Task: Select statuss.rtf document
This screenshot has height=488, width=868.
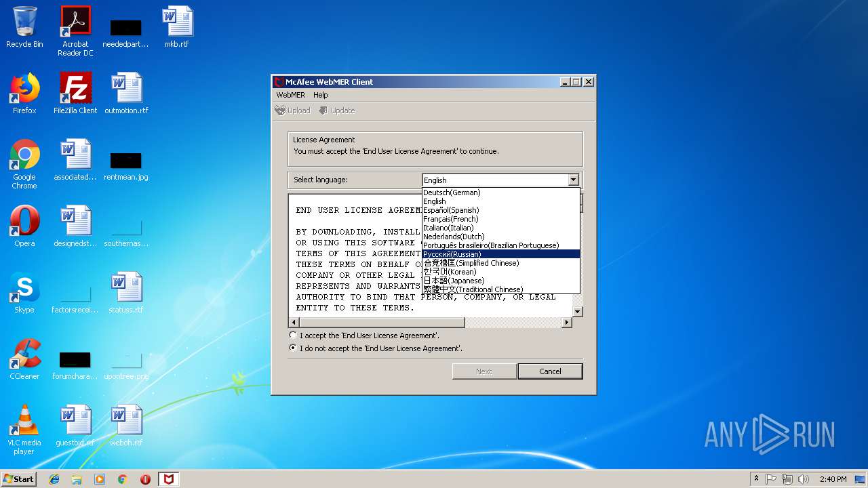Action: point(126,293)
